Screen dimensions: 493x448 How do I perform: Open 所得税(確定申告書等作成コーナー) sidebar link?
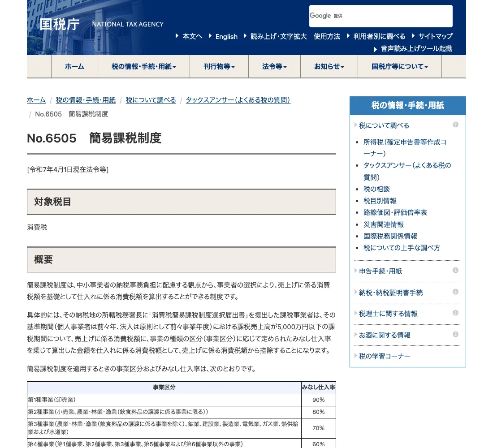click(x=405, y=148)
